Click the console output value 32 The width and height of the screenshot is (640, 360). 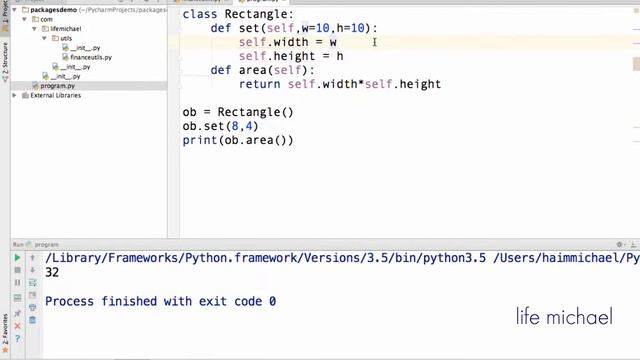pyautogui.click(x=52, y=272)
